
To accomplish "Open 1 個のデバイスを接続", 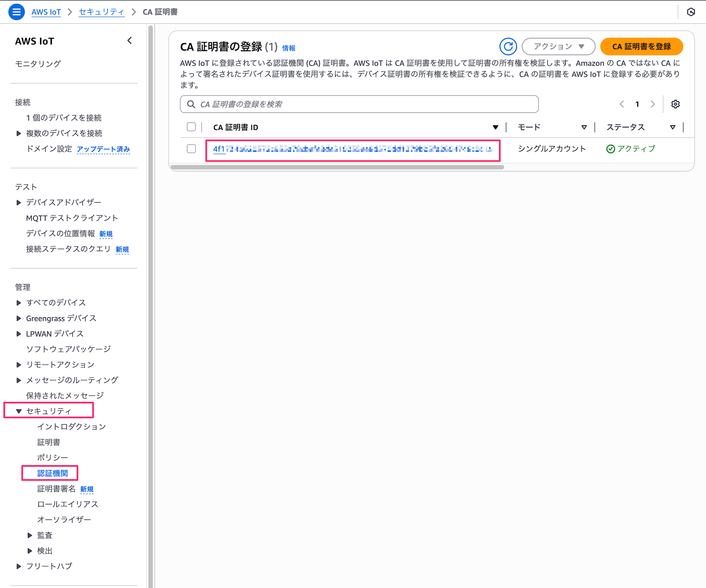I will pyautogui.click(x=64, y=118).
